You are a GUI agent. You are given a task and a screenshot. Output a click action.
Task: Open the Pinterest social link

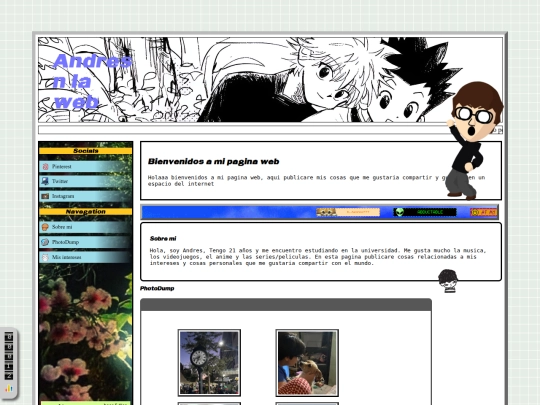(85, 166)
